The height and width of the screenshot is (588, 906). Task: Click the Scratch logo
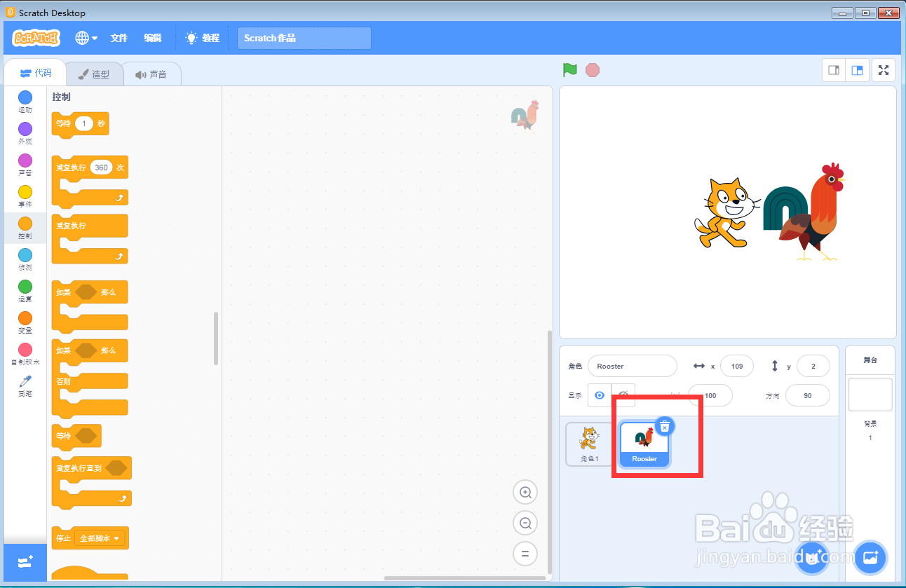[x=36, y=38]
